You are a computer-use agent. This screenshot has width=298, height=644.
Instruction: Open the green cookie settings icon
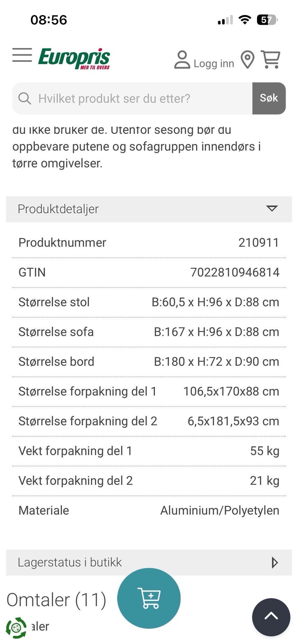pyautogui.click(x=16, y=628)
